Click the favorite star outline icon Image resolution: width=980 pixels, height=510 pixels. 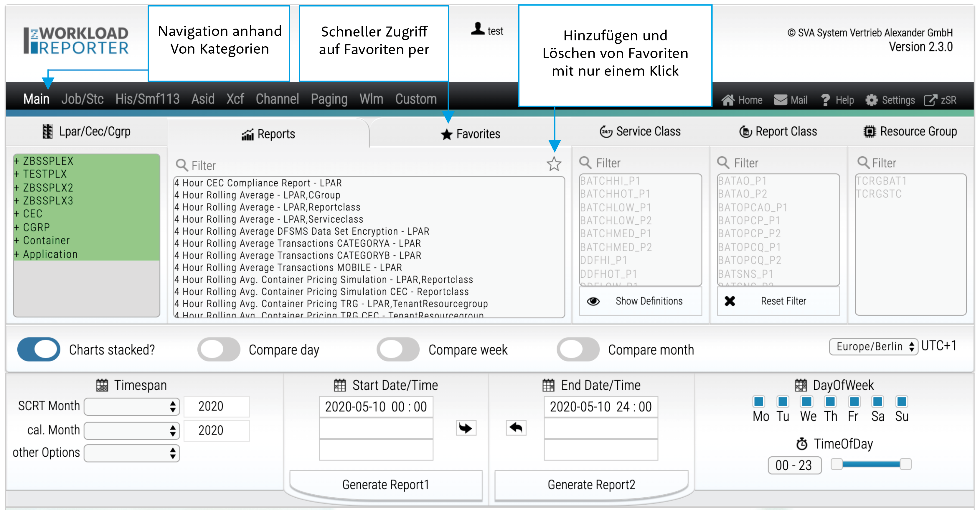[554, 164]
